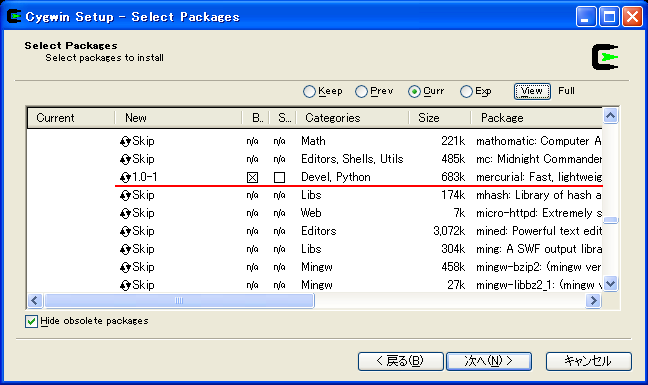Click the ming: A SWF output text

538,249
